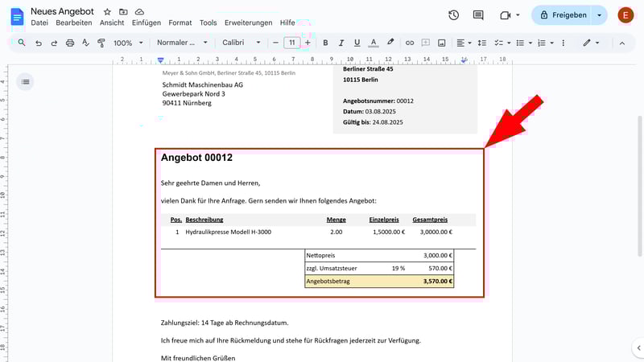The width and height of the screenshot is (644, 362).
Task: Toggle bold formatting
Action: click(x=325, y=43)
